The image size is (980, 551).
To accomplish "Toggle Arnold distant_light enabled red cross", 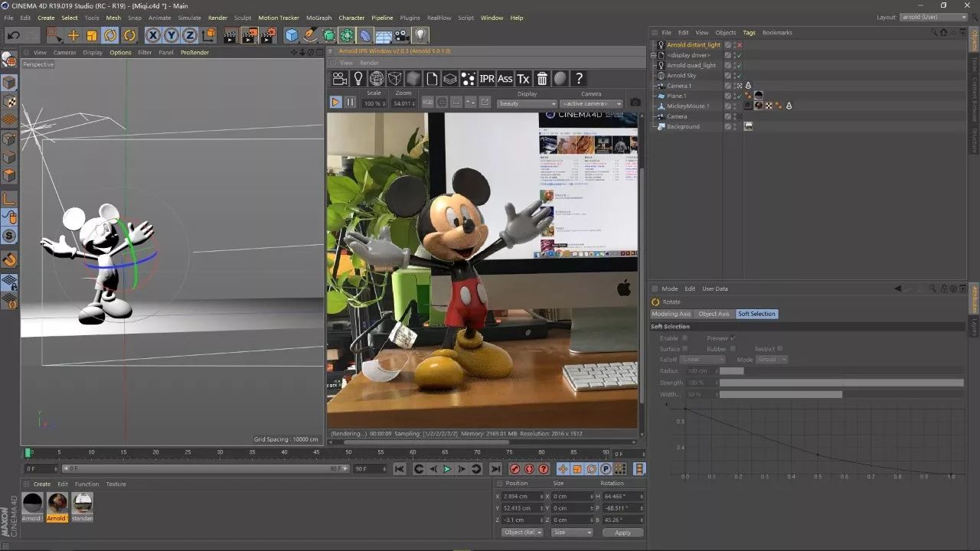I will (x=740, y=45).
